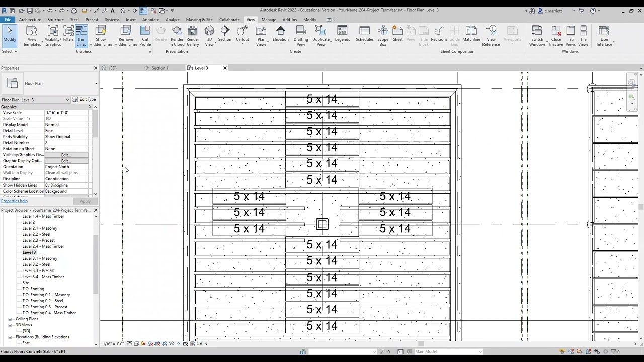Click Save icon in quick access toolbar
644x362 pixels.
[30, 10]
